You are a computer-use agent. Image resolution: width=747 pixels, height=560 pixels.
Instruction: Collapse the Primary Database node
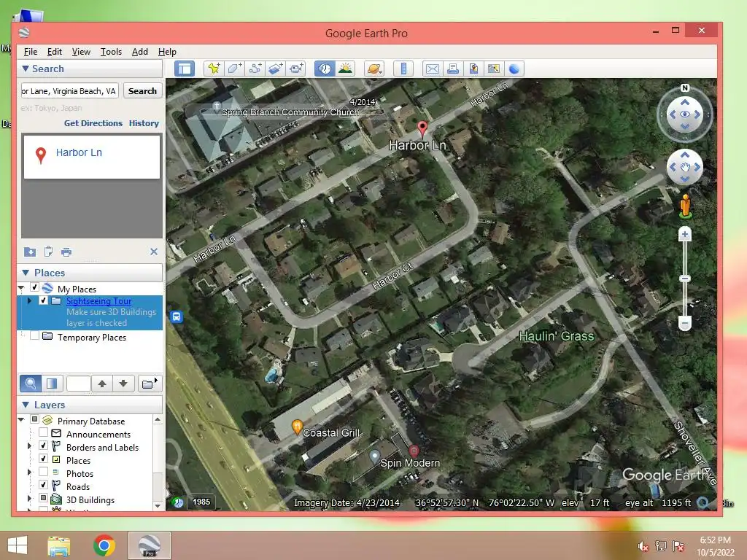21,419
